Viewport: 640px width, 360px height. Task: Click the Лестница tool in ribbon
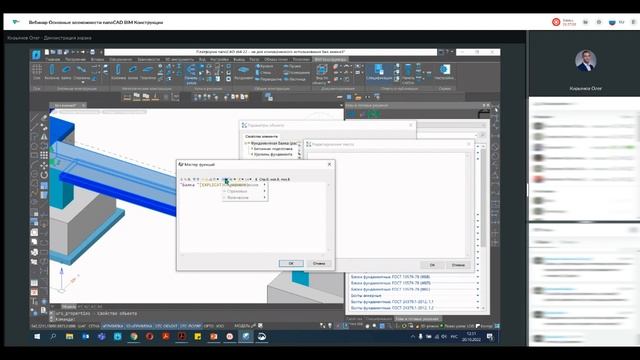[295, 79]
